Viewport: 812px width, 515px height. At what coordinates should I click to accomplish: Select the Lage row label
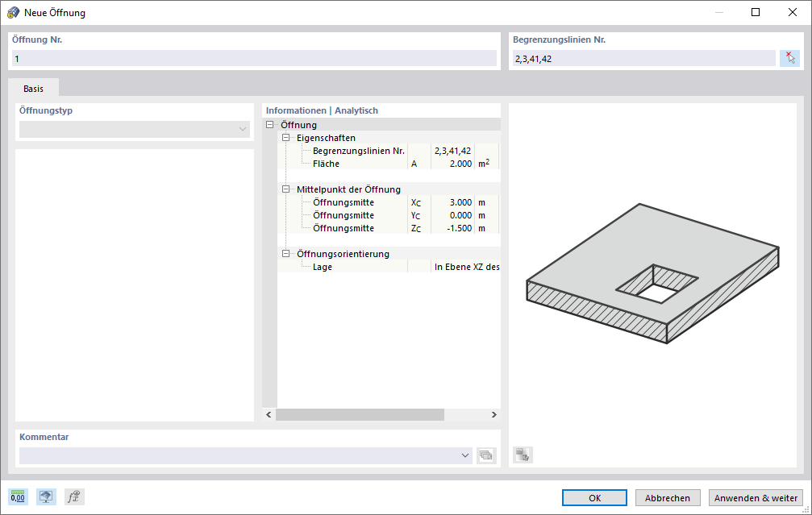(x=322, y=267)
